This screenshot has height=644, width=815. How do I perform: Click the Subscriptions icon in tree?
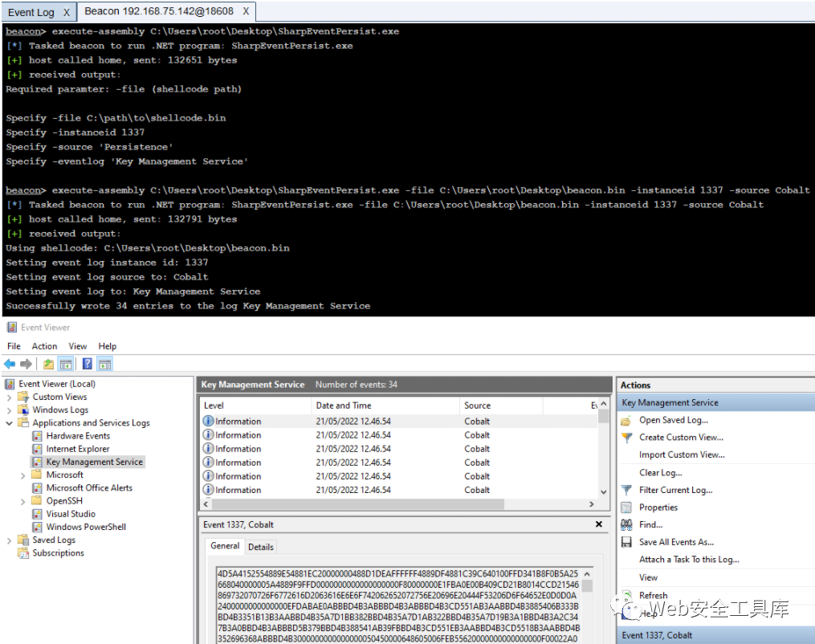(23, 553)
